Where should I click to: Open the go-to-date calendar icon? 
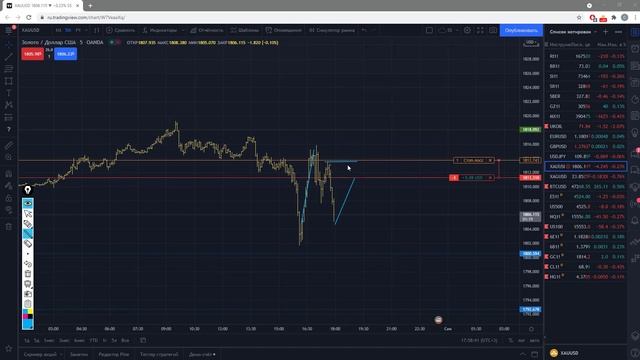click(x=143, y=340)
